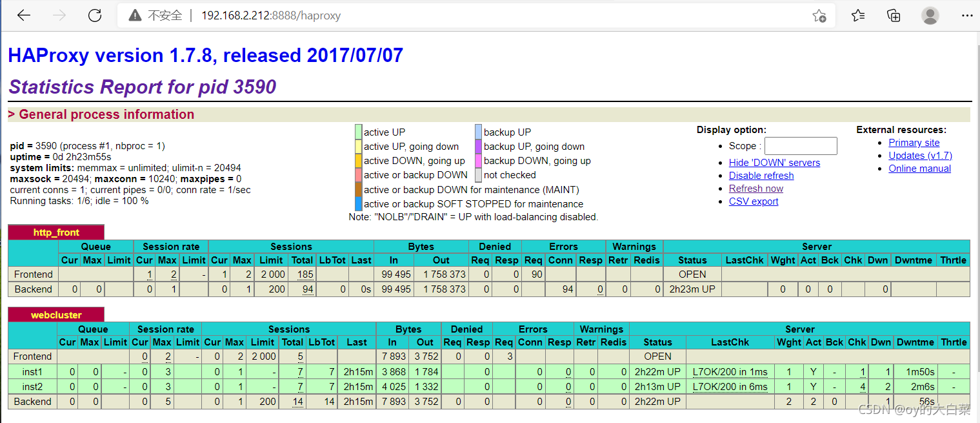
Task: Select the inst2 server row label
Action: click(x=32, y=387)
